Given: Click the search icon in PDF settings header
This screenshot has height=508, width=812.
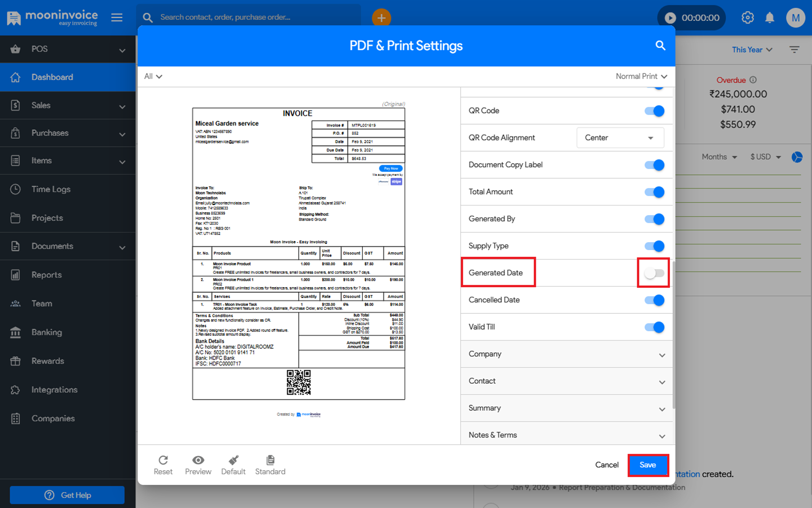Looking at the screenshot, I should tap(660, 46).
